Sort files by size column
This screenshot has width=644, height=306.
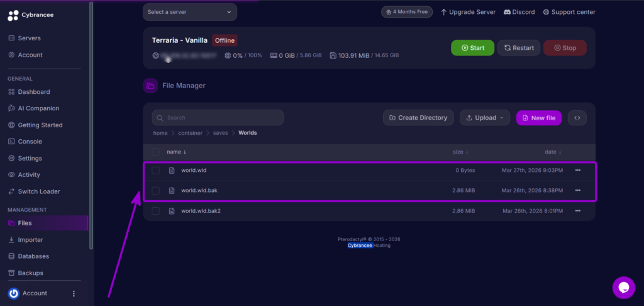[x=460, y=152]
